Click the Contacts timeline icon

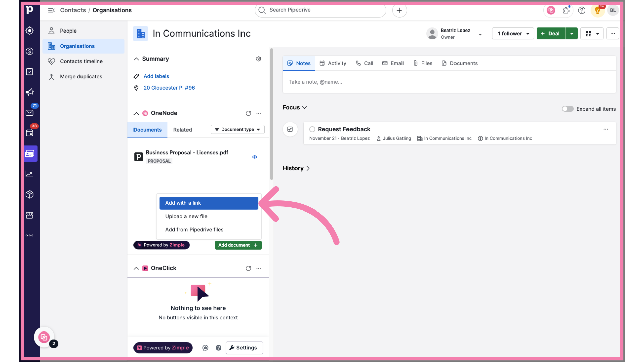coord(51,61)
